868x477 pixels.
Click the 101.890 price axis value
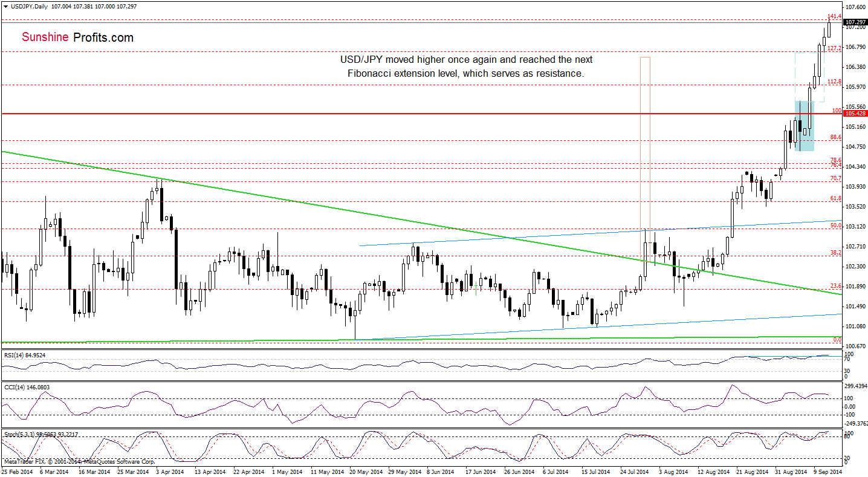coord(856,286)
